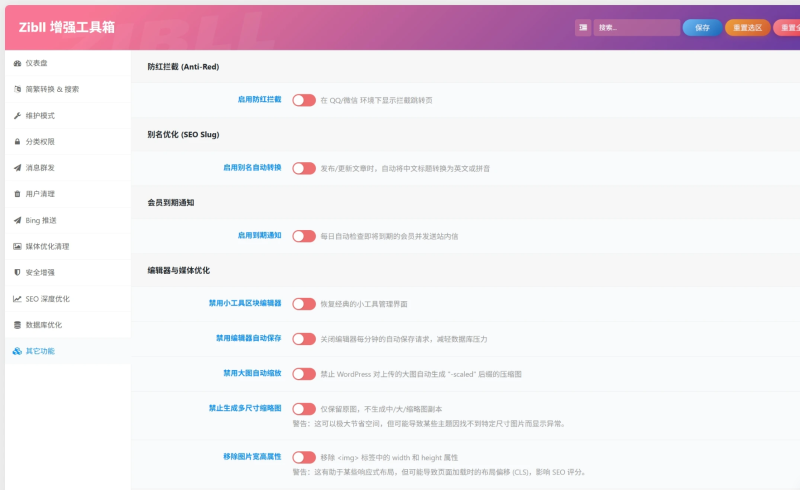Toggle the 禁用大图自动缩放 switch
Image resolution: width=800 pixels, height=490 pixels.
(x=304, y=374)
